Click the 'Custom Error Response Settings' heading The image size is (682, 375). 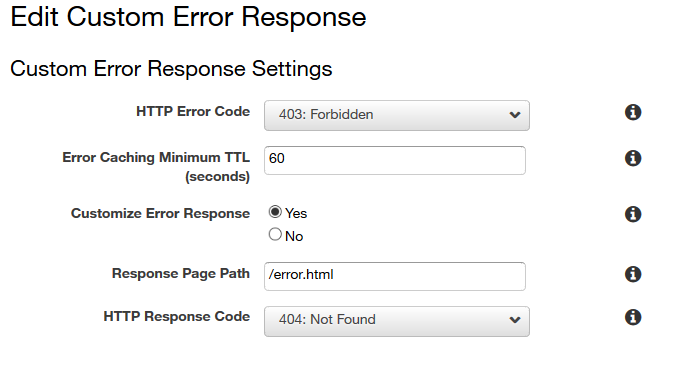[x=171, y=69]
